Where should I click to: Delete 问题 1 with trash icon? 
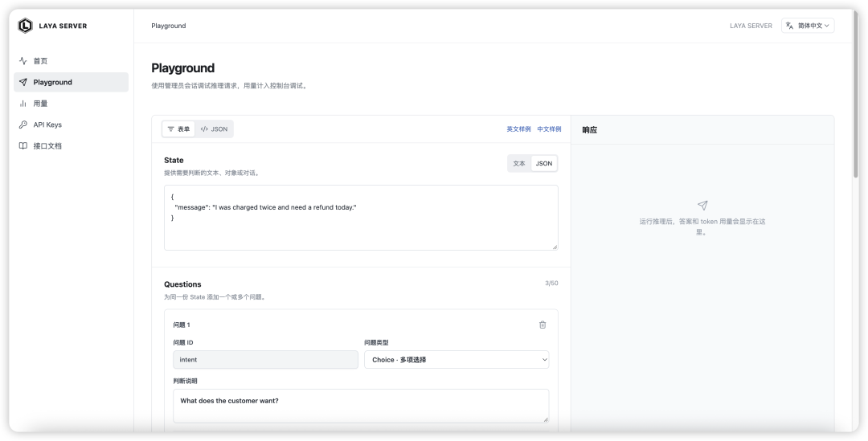click(542, 325)
